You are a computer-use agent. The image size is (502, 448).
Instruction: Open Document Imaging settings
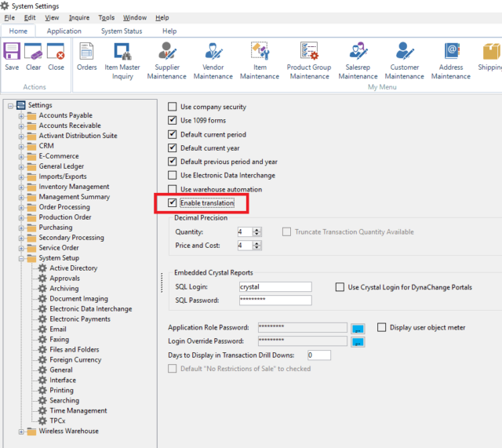(78, 299)
